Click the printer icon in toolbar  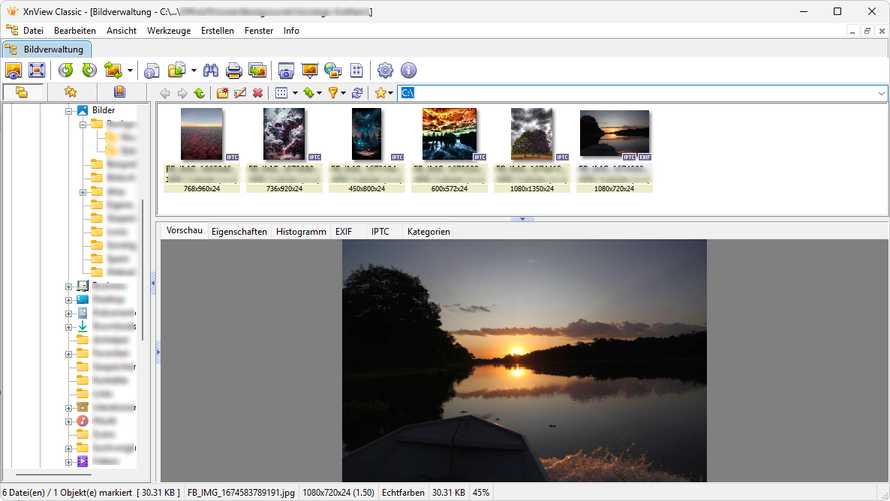[234, 70]
